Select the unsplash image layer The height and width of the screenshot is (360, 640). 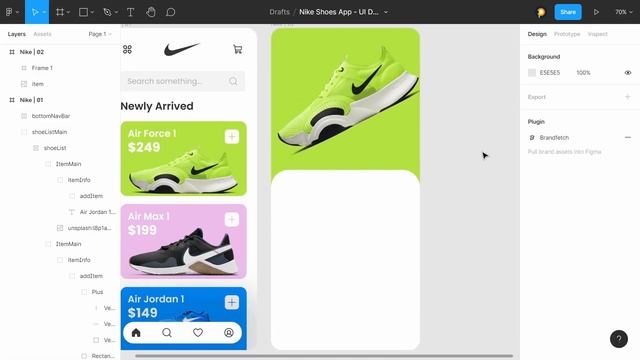pyautogui.click(x=89, y=228)
